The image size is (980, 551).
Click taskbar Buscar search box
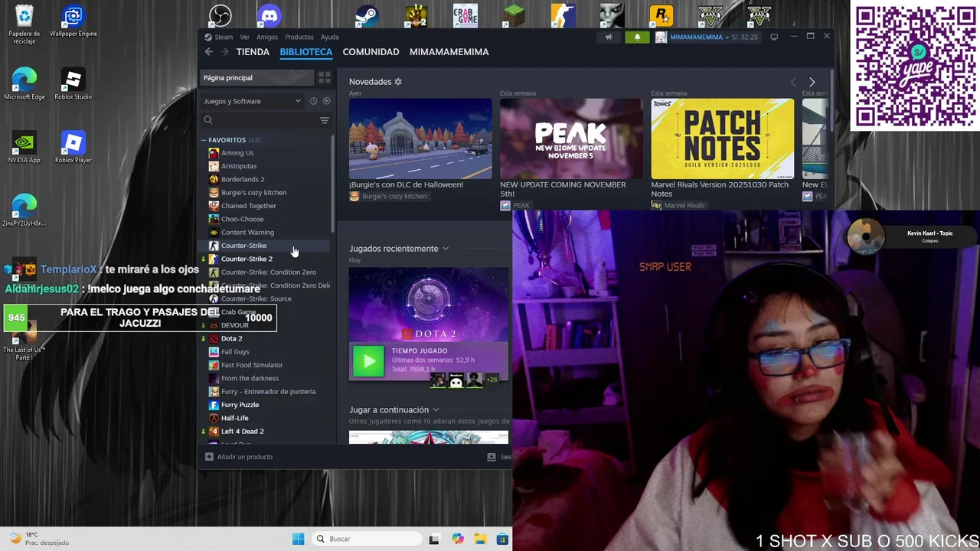367,539
